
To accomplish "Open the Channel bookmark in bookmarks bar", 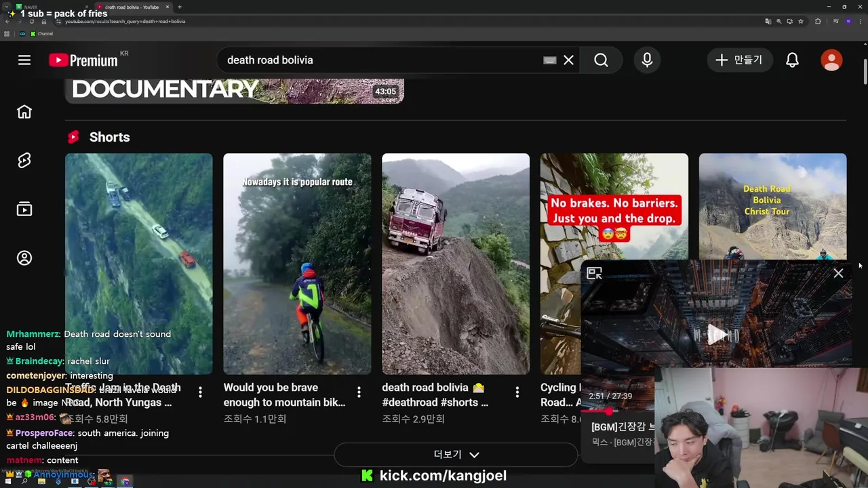I will click(41, 34).
